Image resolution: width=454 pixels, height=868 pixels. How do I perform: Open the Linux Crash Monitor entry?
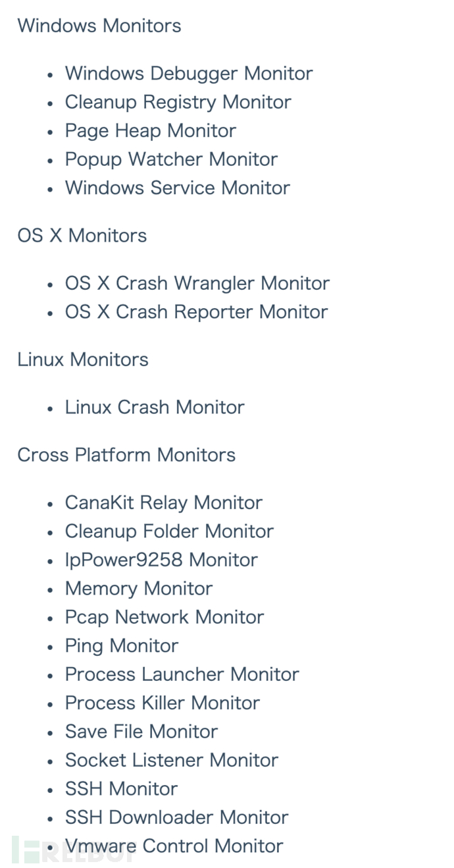pos(154,407)
